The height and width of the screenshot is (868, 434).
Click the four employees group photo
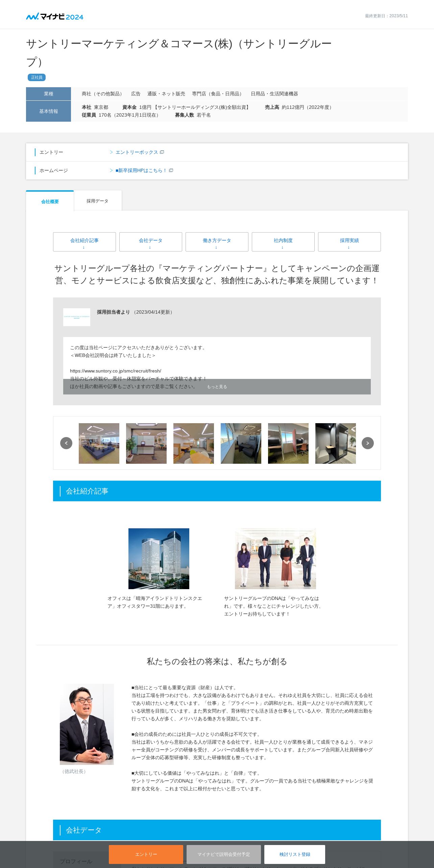pos(275,559)
